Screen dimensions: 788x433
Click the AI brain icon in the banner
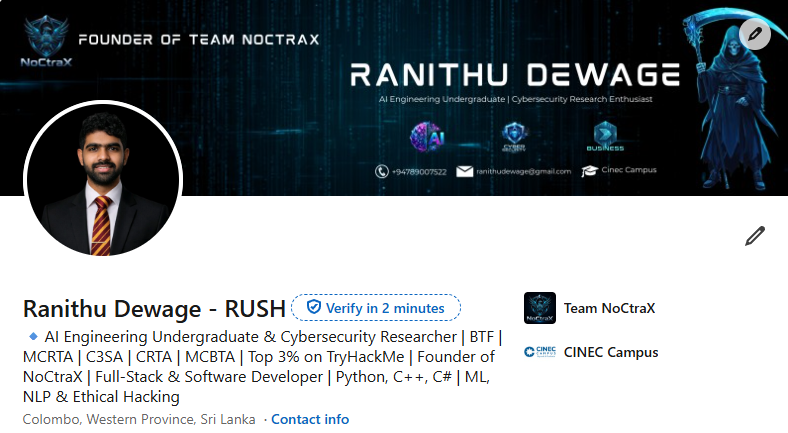coord(428,137)
